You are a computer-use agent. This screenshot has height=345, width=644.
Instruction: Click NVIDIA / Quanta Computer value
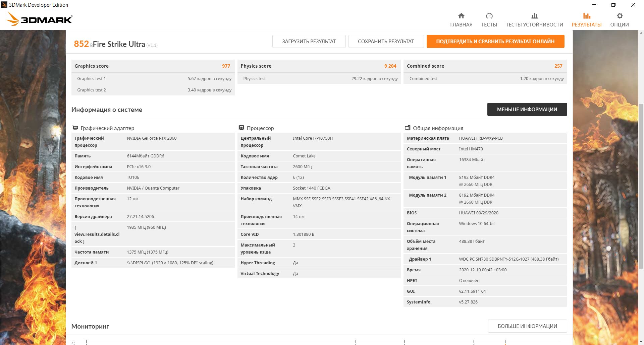click(x=153, y=188)
